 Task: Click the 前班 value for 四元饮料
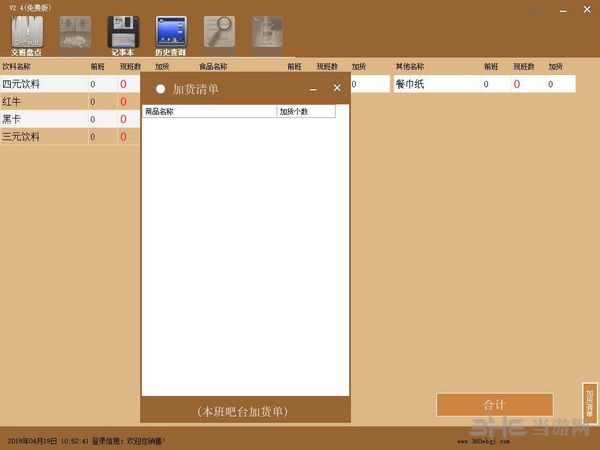click(93, 85)
